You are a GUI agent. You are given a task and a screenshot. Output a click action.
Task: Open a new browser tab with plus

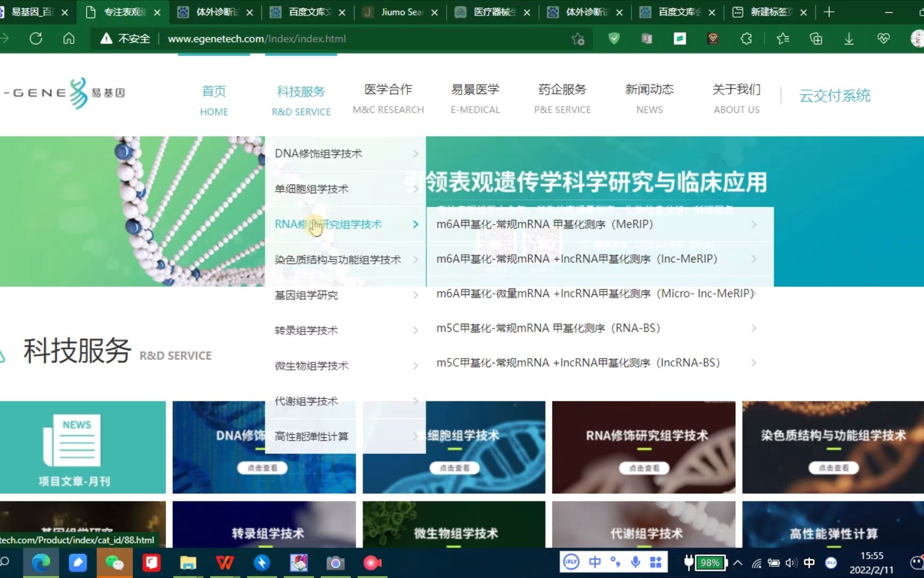click(829, 12)
